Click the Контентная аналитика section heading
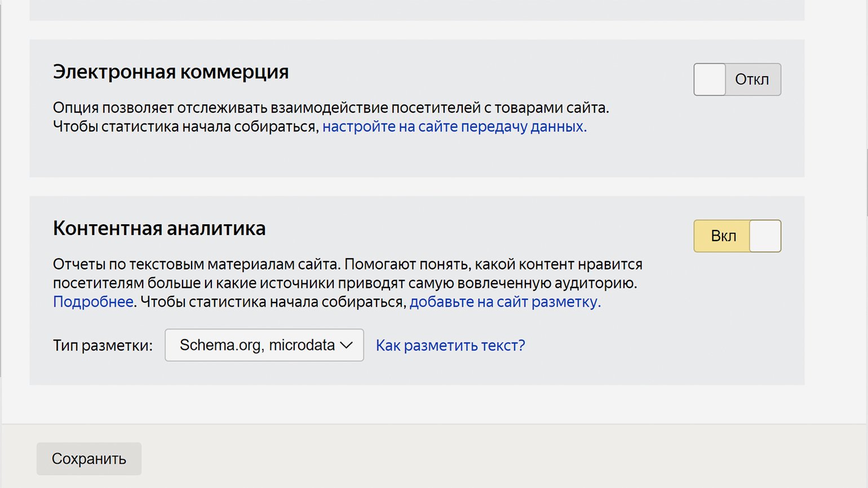This screenshot has width=868, height=488. 159,229
